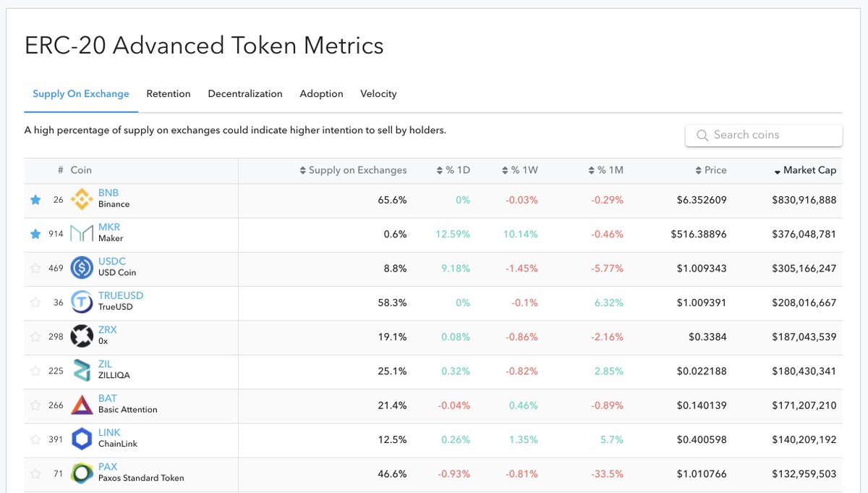This screenshot has height=493, width=868.
Task: Click the Basic Attention Token triangle logo
Action: click(82, 405)
